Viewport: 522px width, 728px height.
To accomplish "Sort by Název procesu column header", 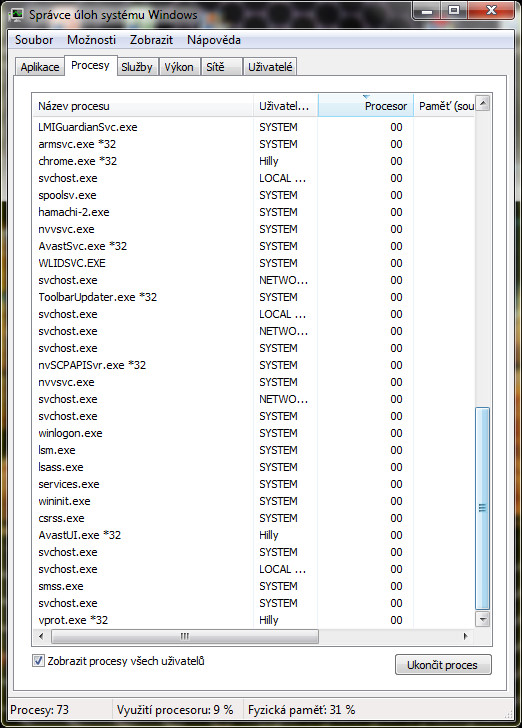I will [x=143, y=105].
